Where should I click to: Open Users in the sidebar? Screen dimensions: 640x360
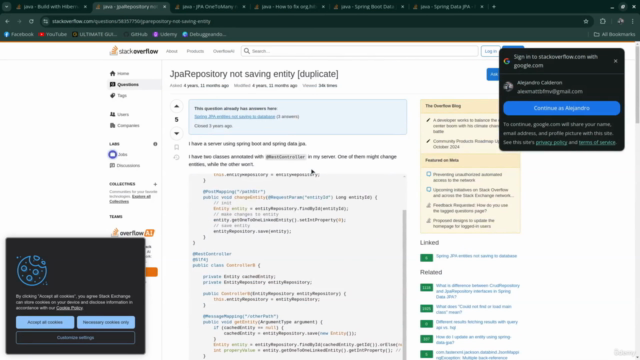123,114
